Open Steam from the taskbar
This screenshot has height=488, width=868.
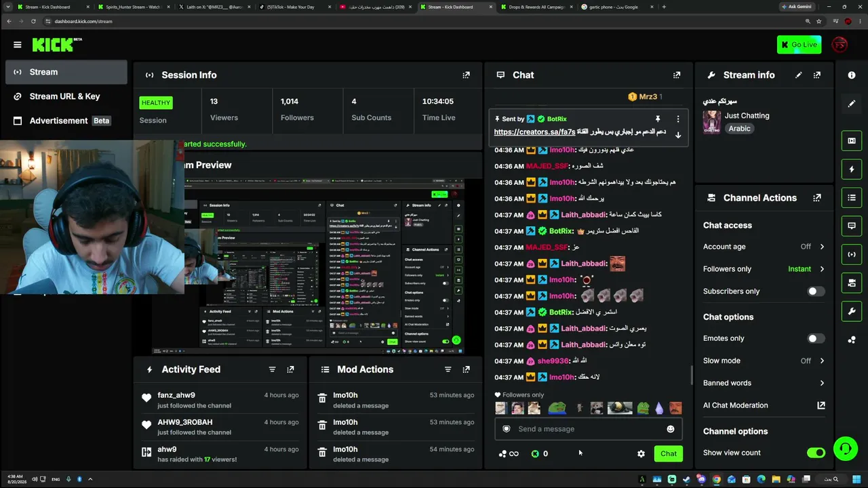(x=686, y=479)
